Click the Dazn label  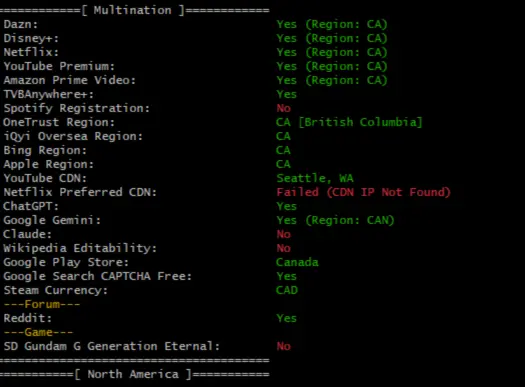coord(21,24)
